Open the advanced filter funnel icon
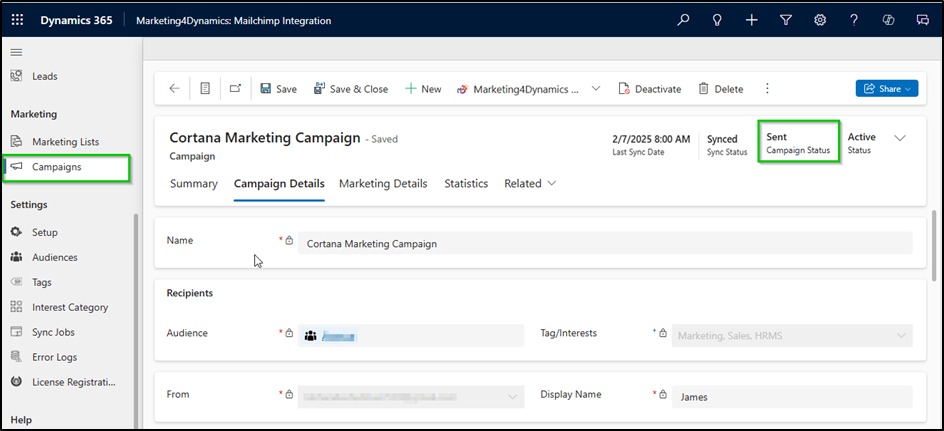Image resolution: width=944 pixels, height=431 pixels. [786, 20]
